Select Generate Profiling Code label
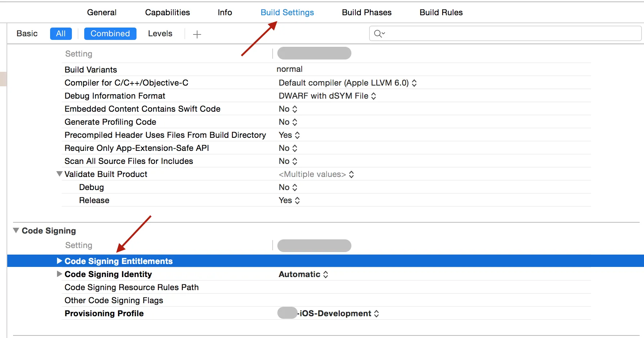The width and height of the screenshot is (644, 338). tap(110, 122)
